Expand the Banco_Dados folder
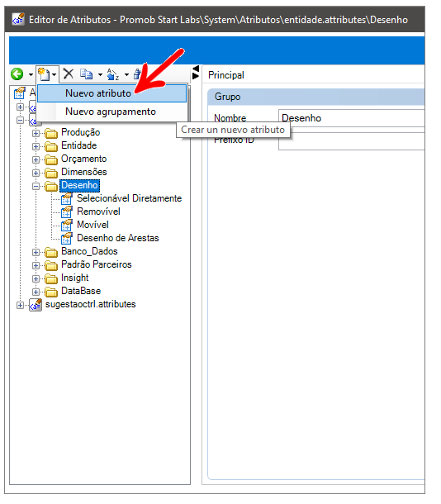 [36, 252]
